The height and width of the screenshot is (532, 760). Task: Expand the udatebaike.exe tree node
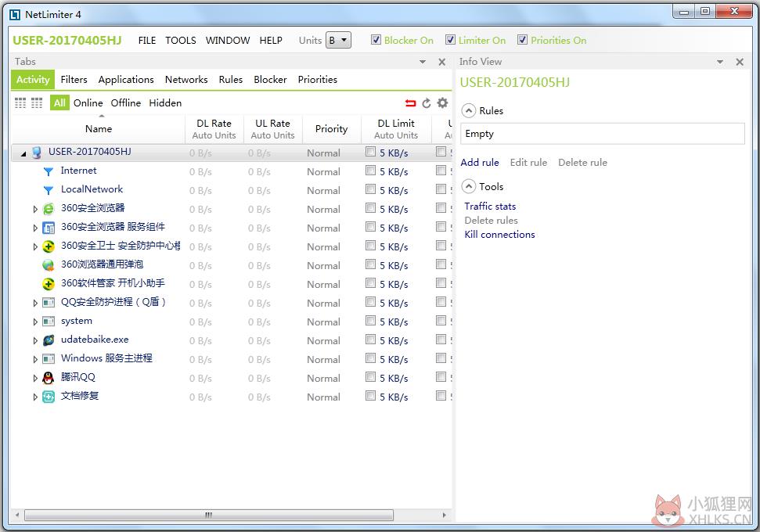[x=35, y=340]
